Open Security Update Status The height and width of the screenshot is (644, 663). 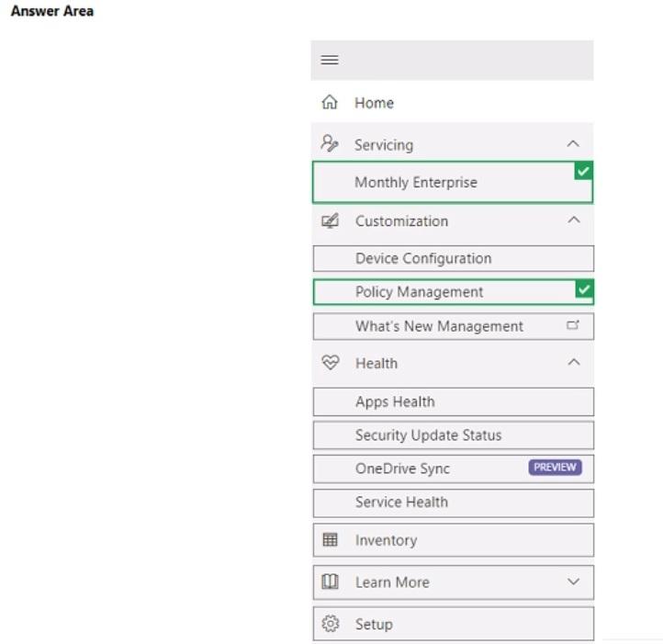pos(428,435)
